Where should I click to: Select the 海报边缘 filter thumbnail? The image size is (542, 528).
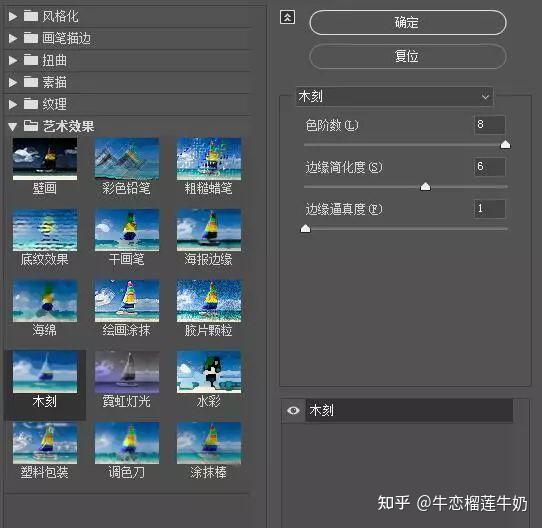click(x=209, y=230)
